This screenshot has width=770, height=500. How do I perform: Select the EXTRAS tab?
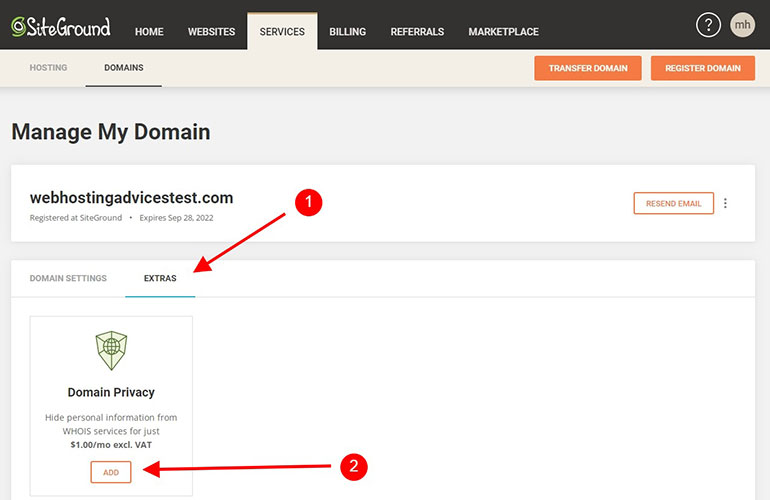coord(160,278)
